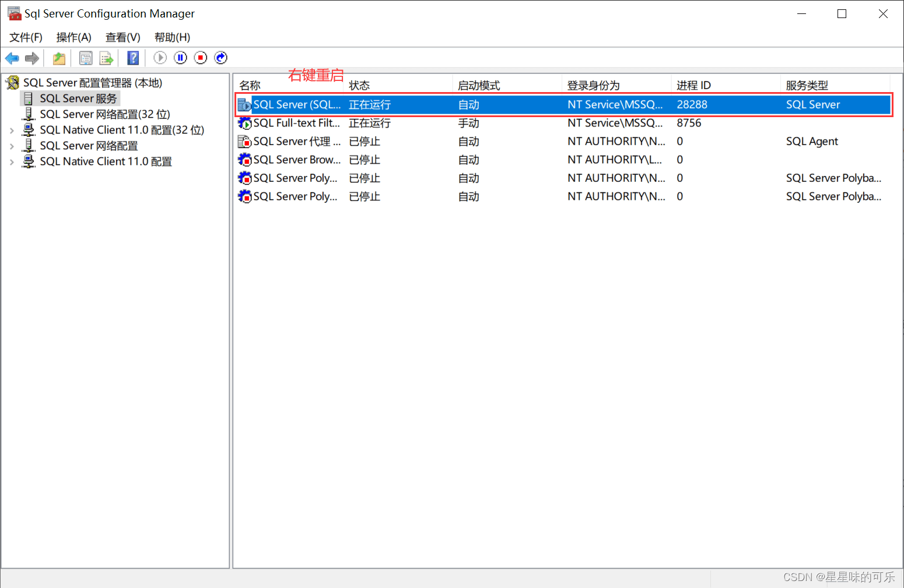904x588 pixels.
Task: Expand the SQL Server 网络配置 node without 32 位
Action: (12, 146)
